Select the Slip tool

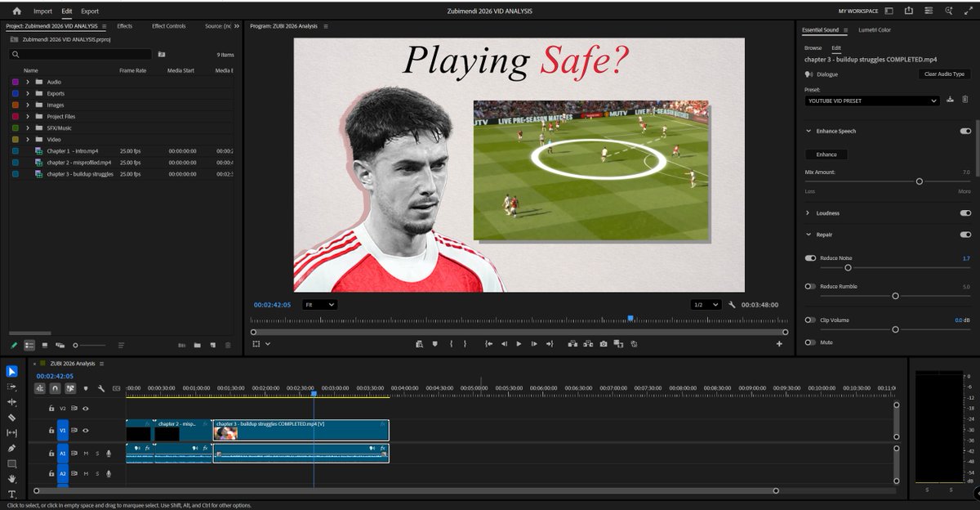[11, 432]
